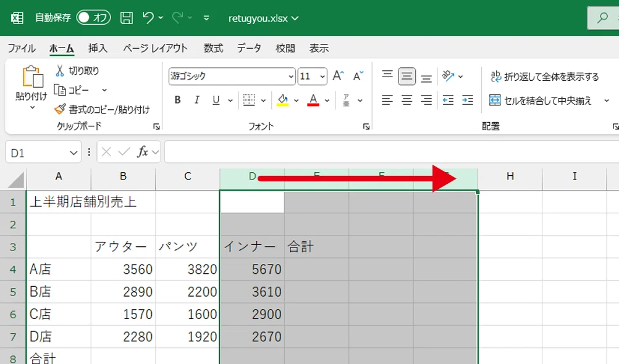Open the 数式 ribbon tab
The height and width of the screenshot is (364, 619).
click(x=213, y=48)
